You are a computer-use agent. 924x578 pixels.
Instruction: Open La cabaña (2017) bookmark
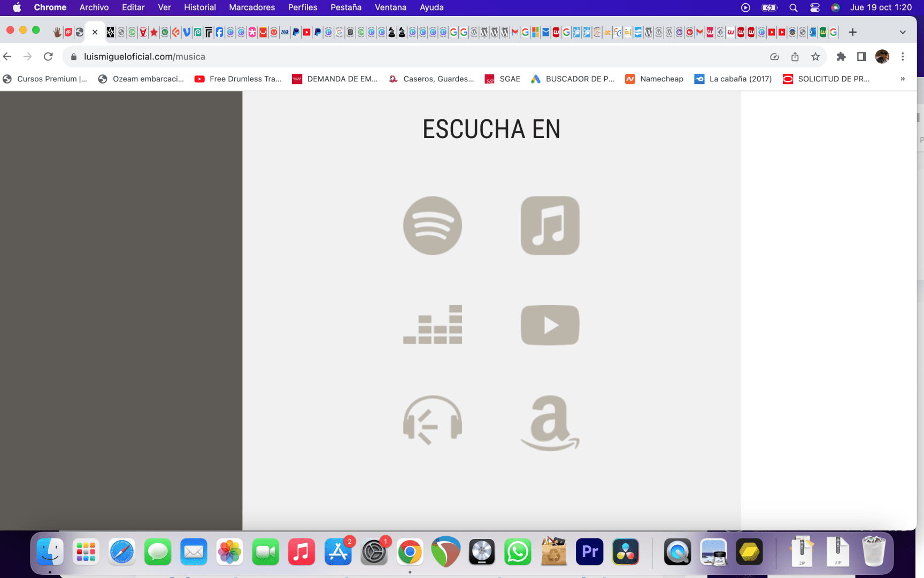[733, 79]
